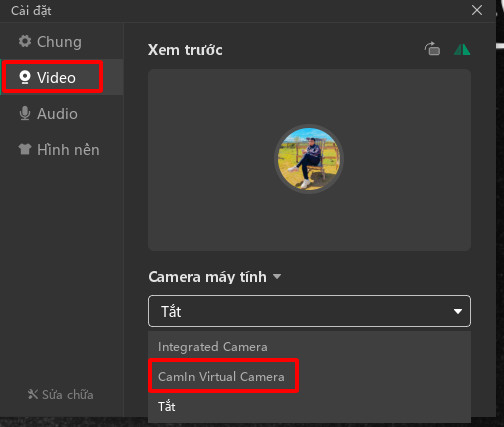Click the wrench icon next to Sửa chữa
Viewport: 504px width, 427px height.
(x=33, y=394)
